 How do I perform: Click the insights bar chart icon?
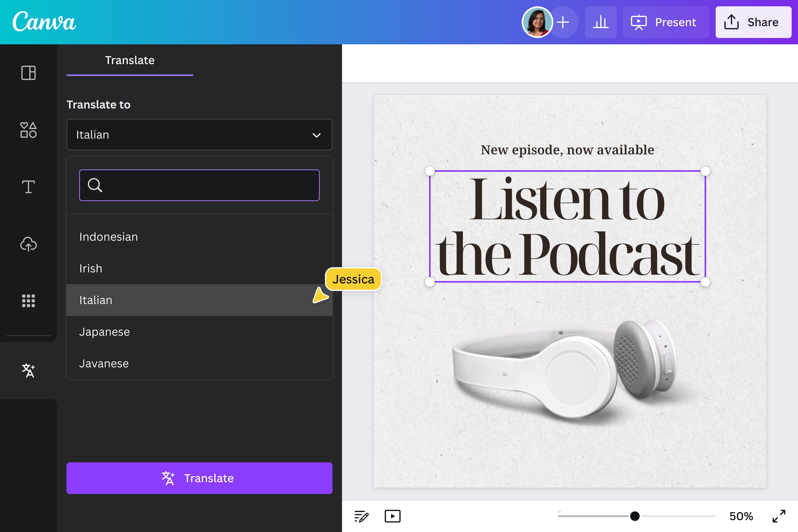[x=600, y=22]
